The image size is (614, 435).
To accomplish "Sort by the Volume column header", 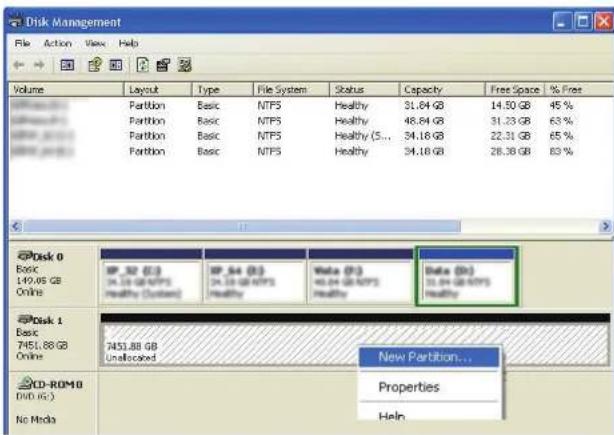I will pos(66,90).
